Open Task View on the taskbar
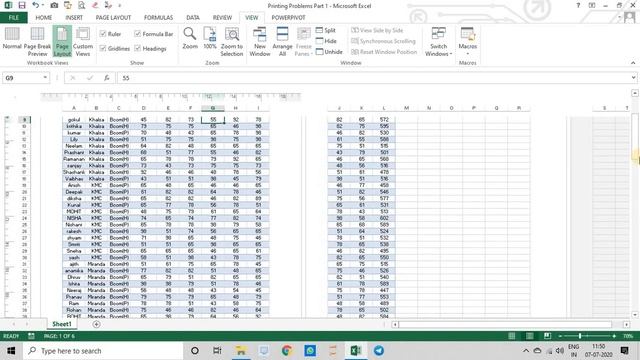 click(217, 351)
